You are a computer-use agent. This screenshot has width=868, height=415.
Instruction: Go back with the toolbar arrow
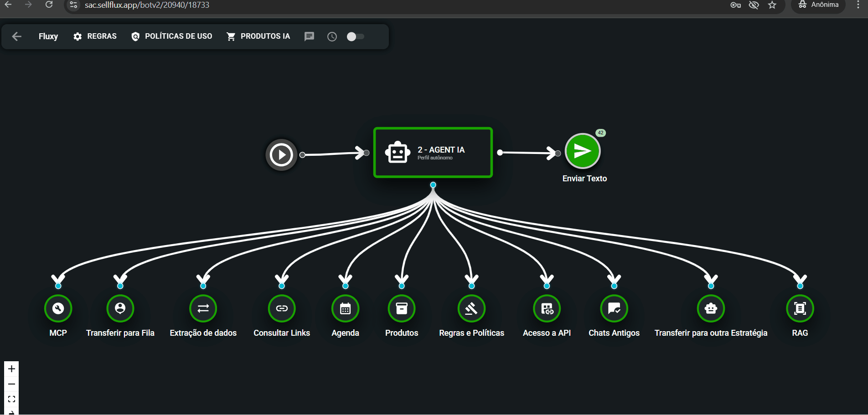coord(17,36)
